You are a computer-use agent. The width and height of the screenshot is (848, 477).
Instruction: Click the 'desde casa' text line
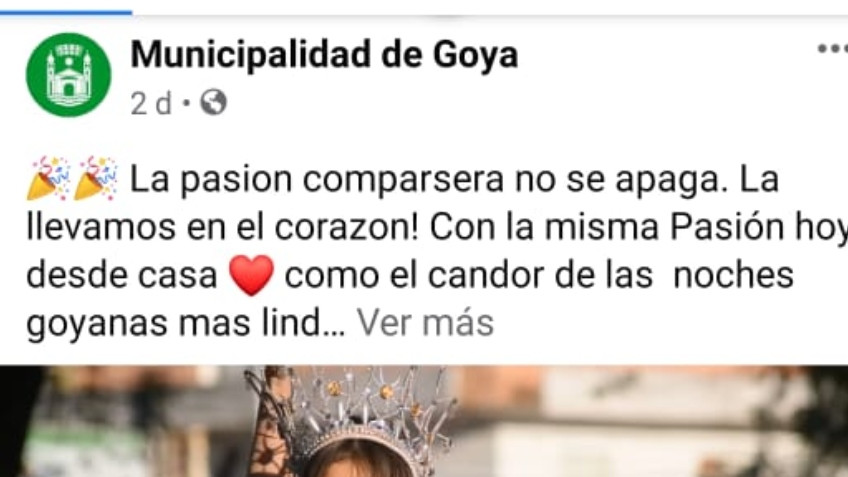[x=122, y=275]
